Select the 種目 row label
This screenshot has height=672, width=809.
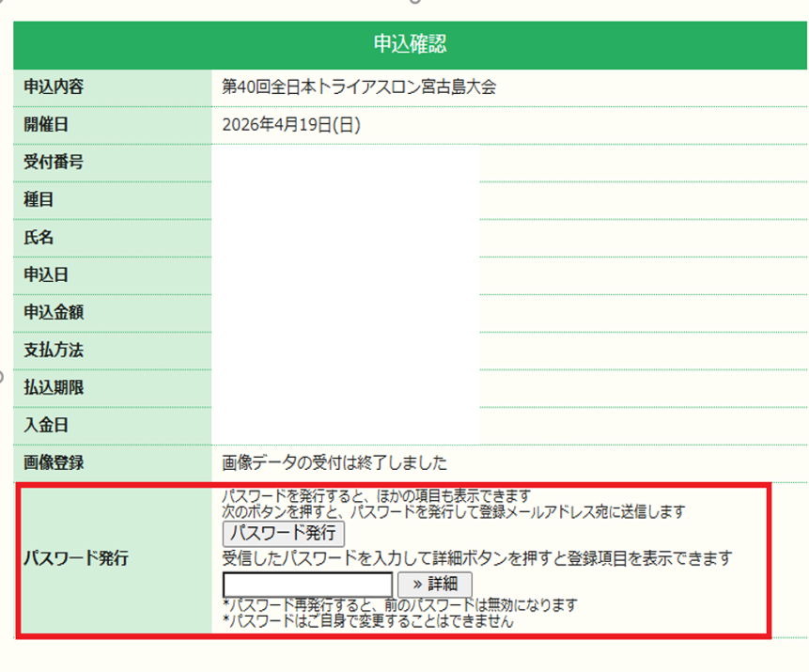[39, 199]
